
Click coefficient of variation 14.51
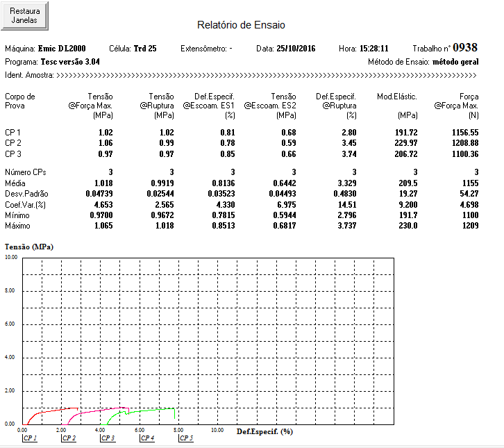(347, 205)
